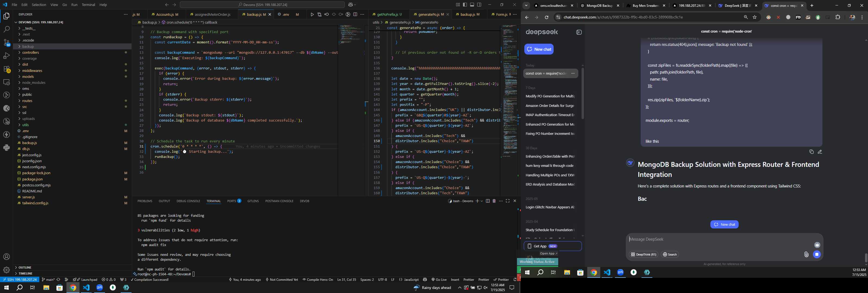The width and height of the screenshot is (868, 293).
Task: Open the Selection menu
Action: point(39,5)
